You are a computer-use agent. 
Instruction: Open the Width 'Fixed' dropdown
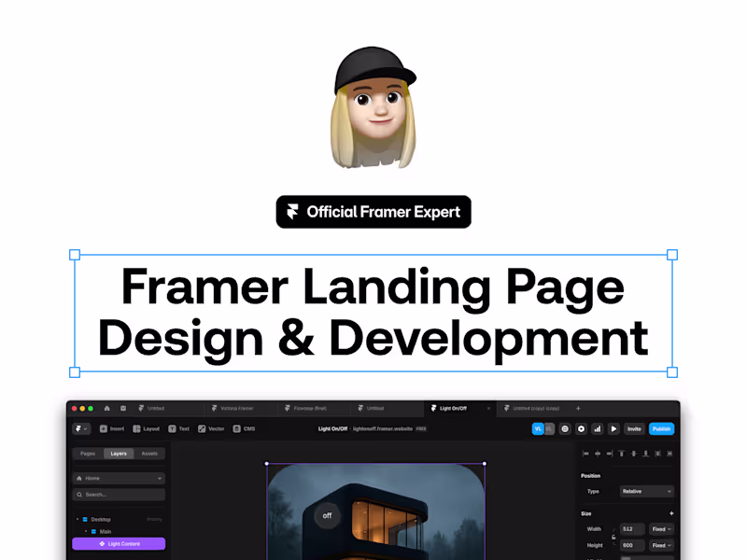pos(660,528)
